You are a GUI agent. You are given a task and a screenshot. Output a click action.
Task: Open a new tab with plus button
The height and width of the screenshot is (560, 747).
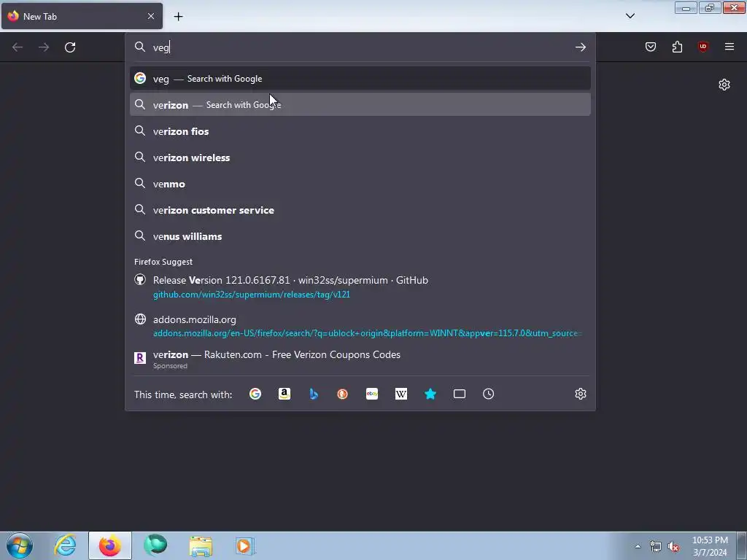point(178,17)
